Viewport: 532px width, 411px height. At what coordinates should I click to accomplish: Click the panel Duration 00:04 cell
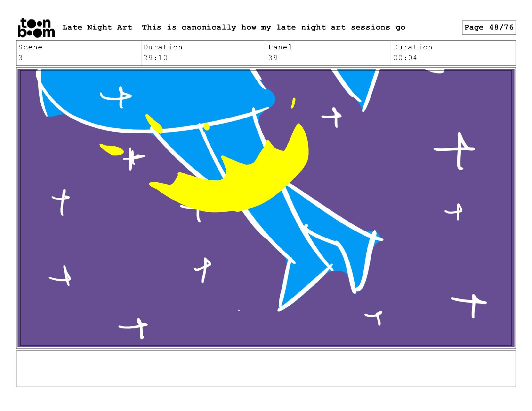453,53
